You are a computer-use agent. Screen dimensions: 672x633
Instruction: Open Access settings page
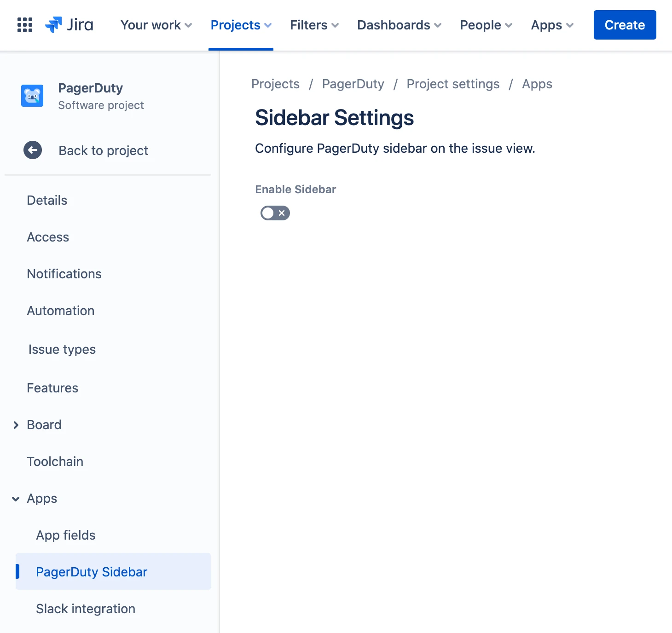tap(48, 237)
